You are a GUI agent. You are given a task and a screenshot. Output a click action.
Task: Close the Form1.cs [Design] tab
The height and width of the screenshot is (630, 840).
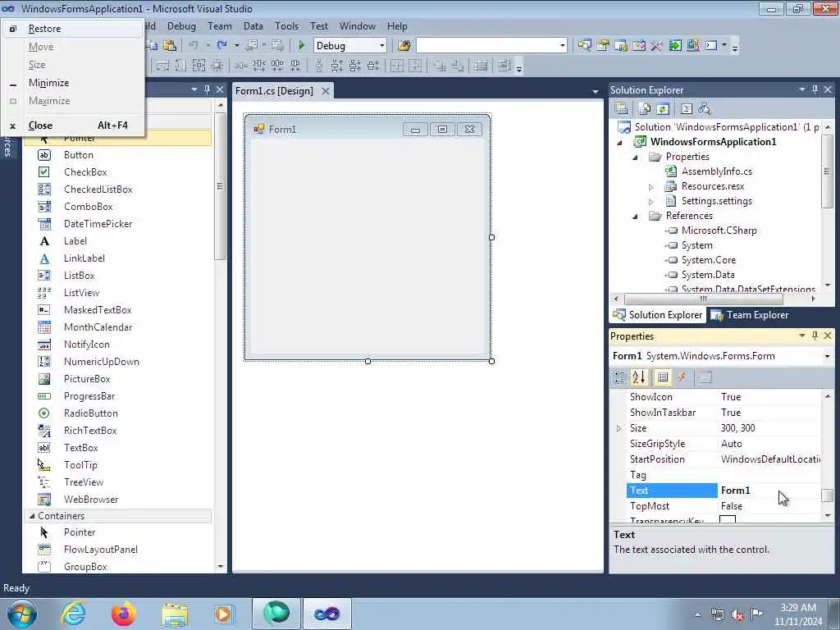(325, 91)
